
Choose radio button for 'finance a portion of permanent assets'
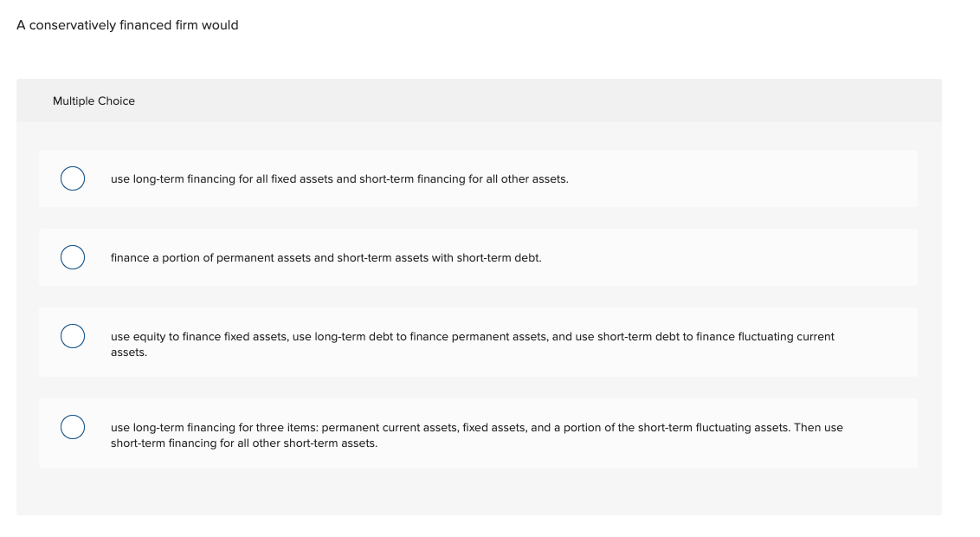(x=73, y=257)
